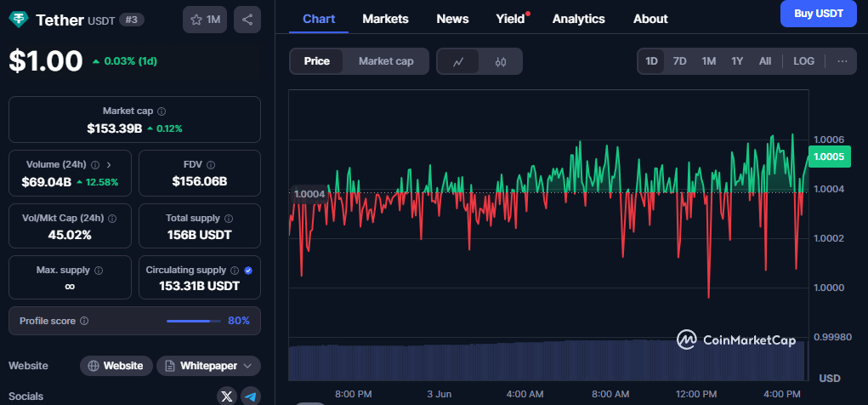The width and height of the screenshot is (868, 405).
Task: Click the #3 rank badge
Action: click(132, 20)
